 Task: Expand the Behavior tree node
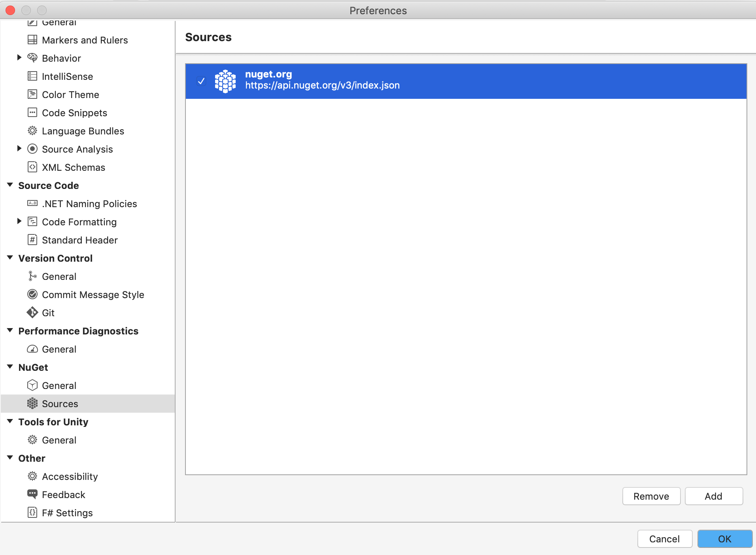(19, 58)
